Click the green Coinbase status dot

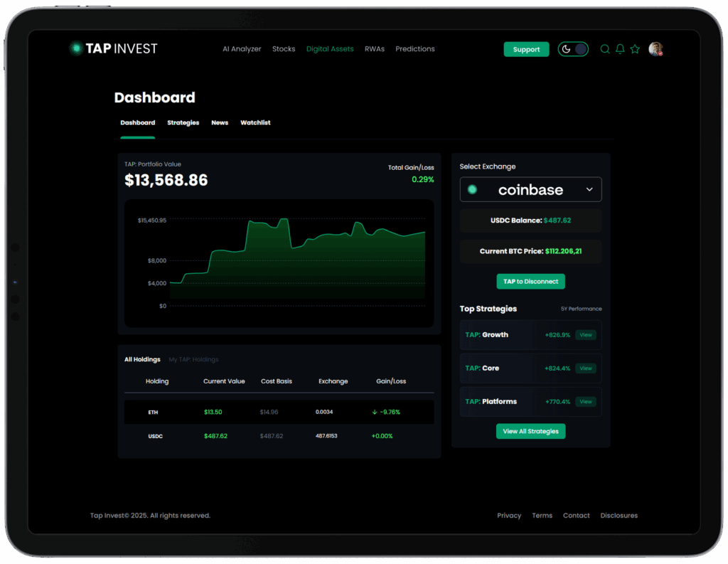coord(472,190)
